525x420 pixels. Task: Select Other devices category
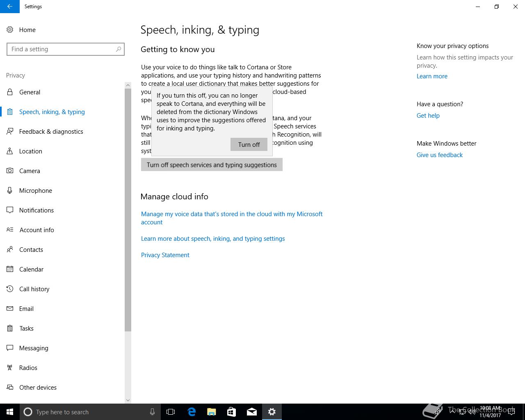[62, 387]
